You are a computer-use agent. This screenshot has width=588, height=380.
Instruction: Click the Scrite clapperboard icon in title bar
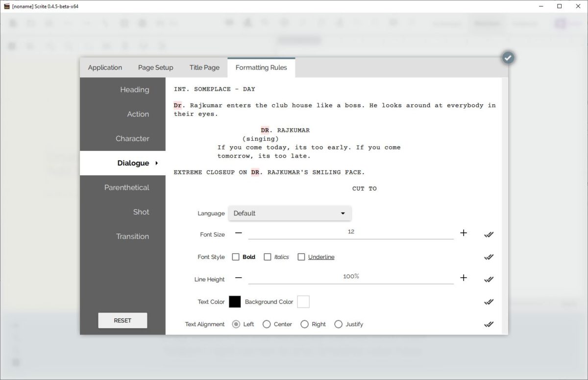(x=6, y=6)
